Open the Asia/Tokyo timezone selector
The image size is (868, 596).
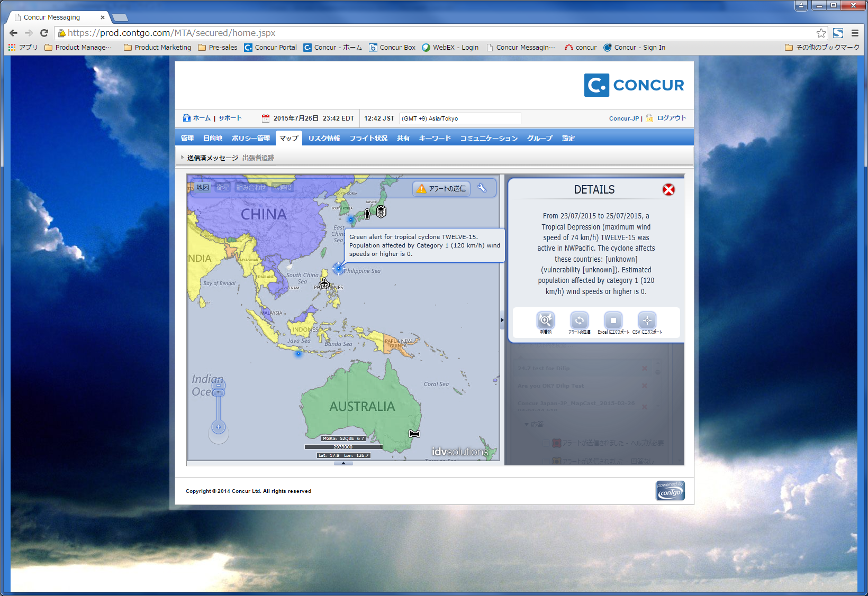tap(460, 118)
